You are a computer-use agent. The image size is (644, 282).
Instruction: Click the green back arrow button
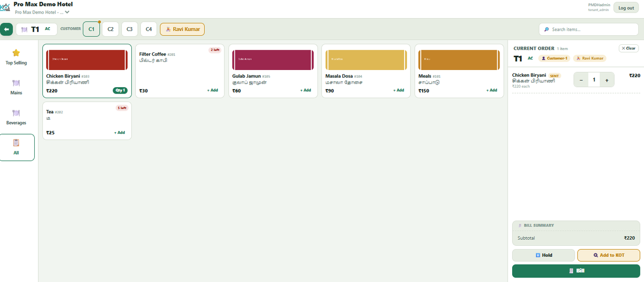tap(6, 29)
